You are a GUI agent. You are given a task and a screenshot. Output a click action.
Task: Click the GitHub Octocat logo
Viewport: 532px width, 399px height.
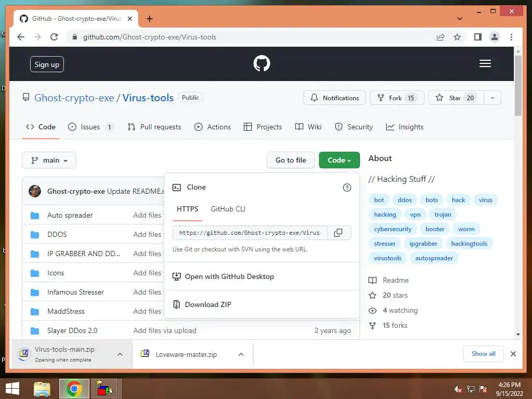tap(262, 63)
